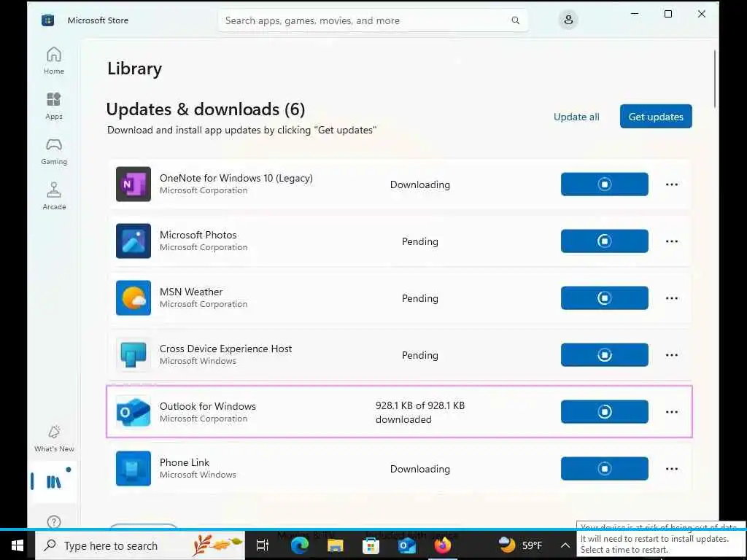Screen dimensions: 747x560
Task: Click the Microsoft Photos app icon
Action: [133, 241]
